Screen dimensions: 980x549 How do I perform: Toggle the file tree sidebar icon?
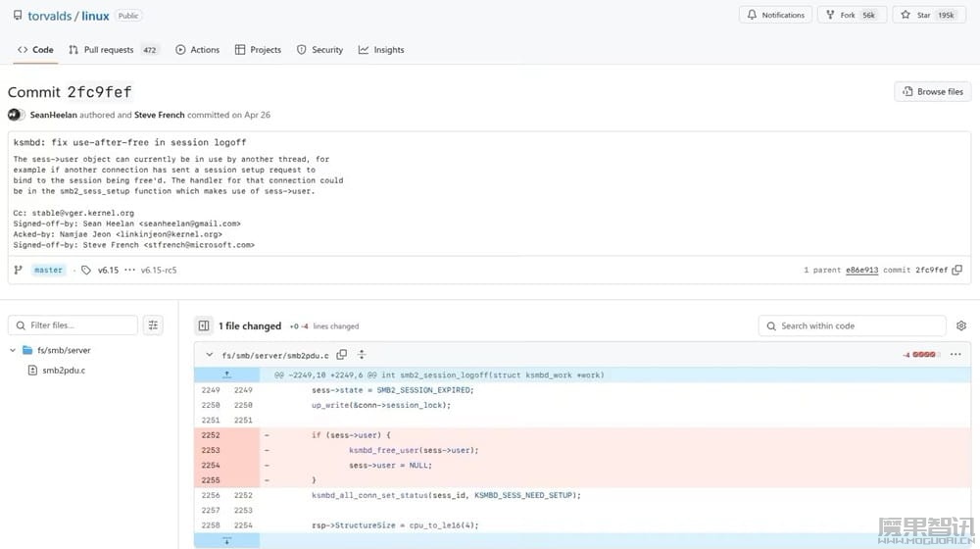coord(204,325)
